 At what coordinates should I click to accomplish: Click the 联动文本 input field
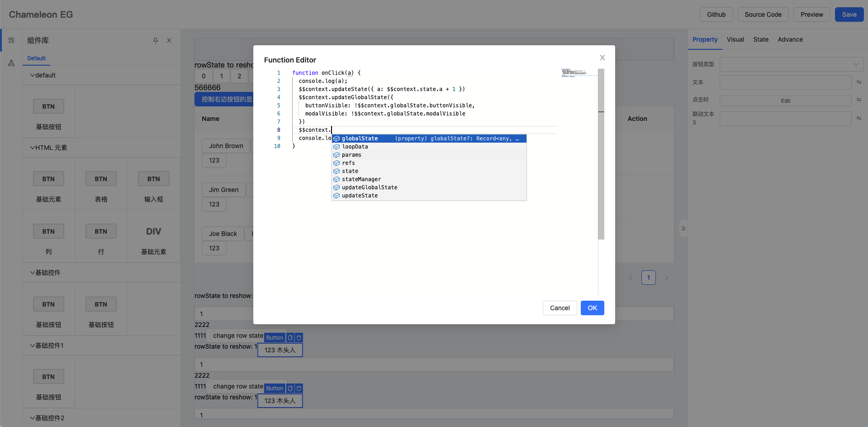point(785,119)
